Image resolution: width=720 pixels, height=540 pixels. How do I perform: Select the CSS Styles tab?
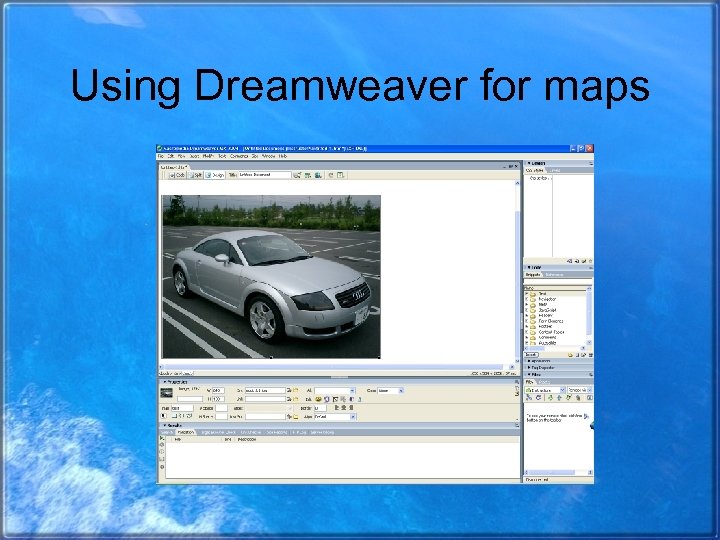click(535, 170)
